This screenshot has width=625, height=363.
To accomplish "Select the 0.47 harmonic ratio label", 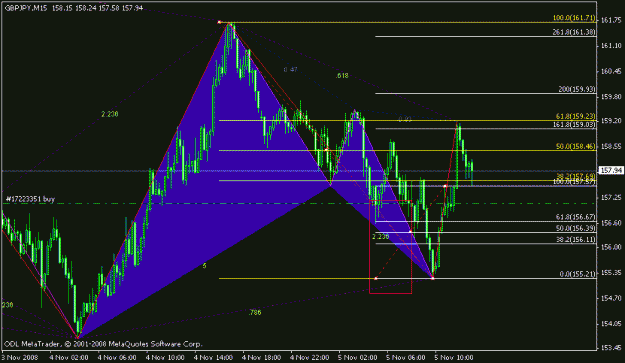I will coord(291,70).
